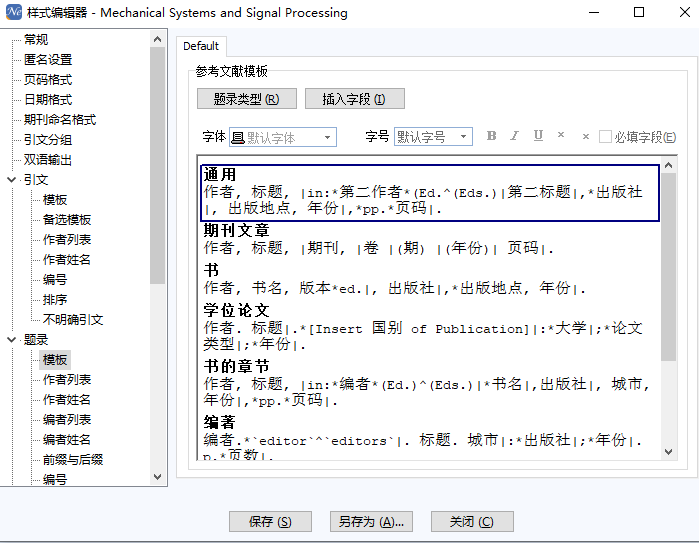699x543 pixels.
Task: Switch to the Default tab
Action: click(201, 46)
